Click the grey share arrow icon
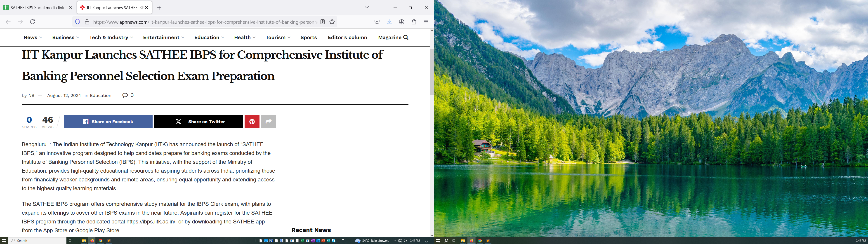Image resolution: width=868 pixels, height=244 pixels. pyautogui.click(x=269, y=122)
